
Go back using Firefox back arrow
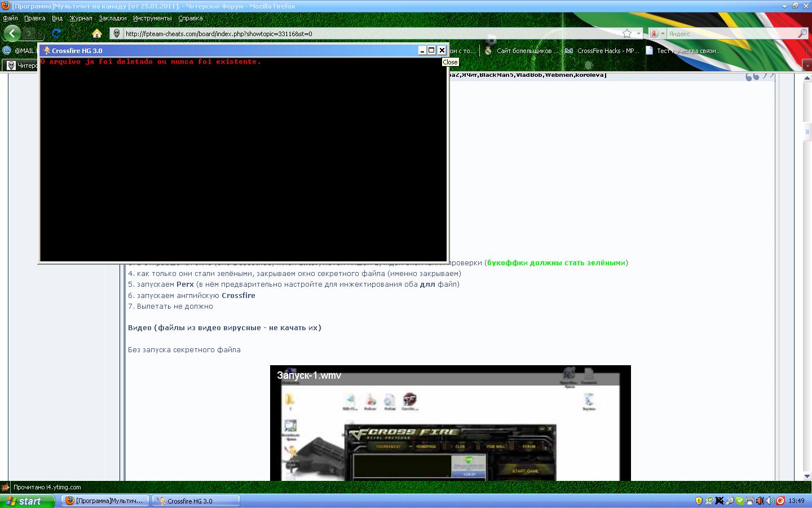(12, 33)
